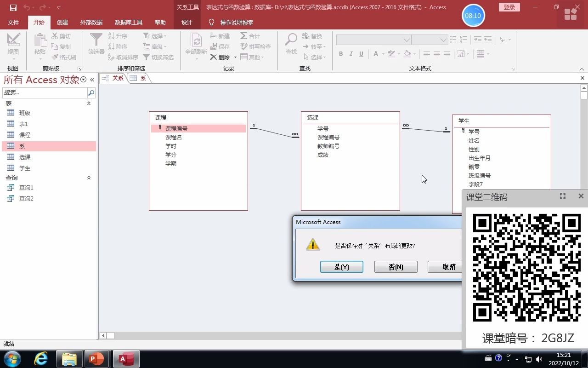Click Cancel 取消 in the dialog
Screen dimensions: 588x368
pos(445,267)
